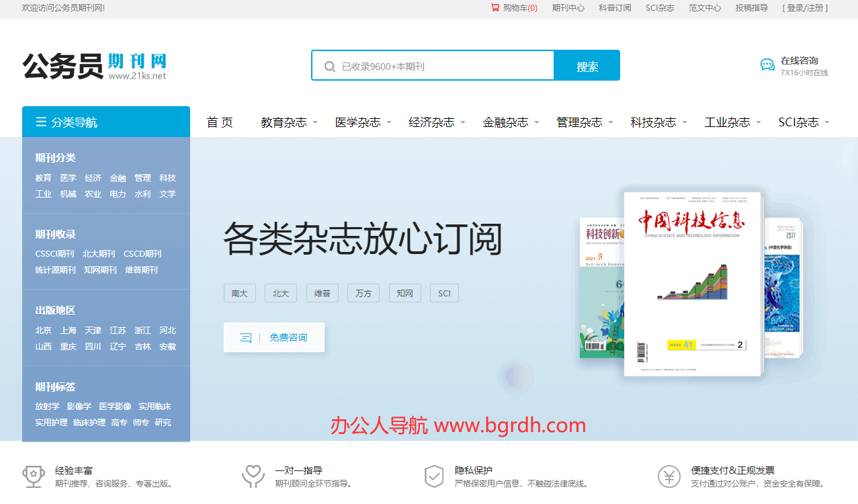Click inside the journal search input field

tap(430, 65)
